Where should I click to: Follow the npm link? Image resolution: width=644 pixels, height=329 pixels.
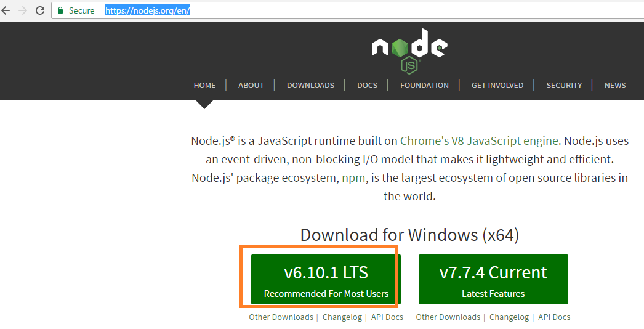point(353,178)
